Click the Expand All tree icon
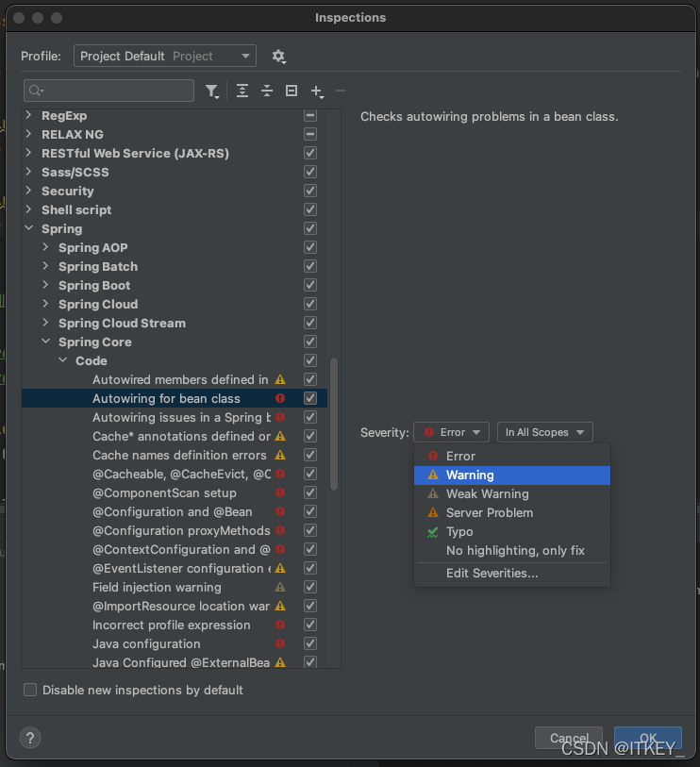 coord(242,91)
